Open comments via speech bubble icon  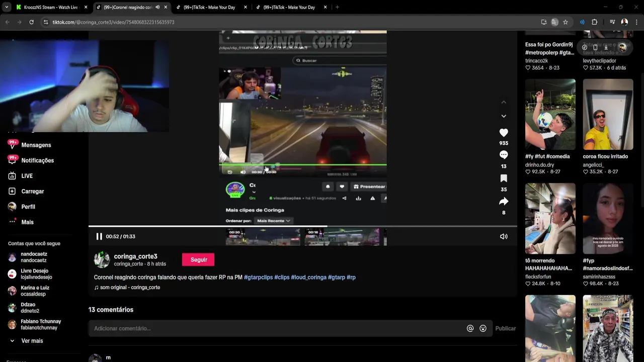point(504,155)
